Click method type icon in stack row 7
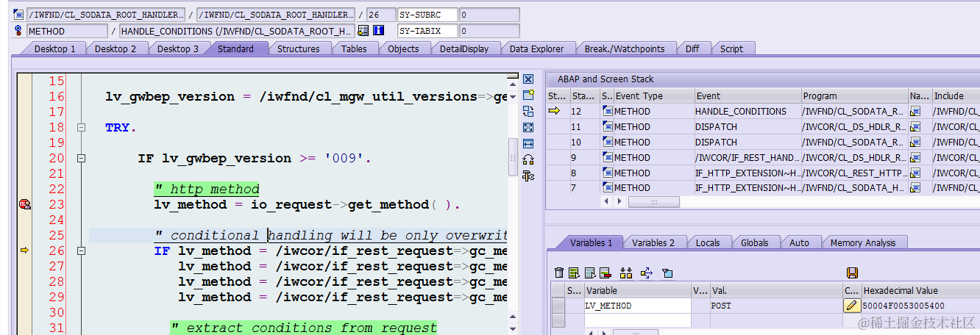 point(607,187)
